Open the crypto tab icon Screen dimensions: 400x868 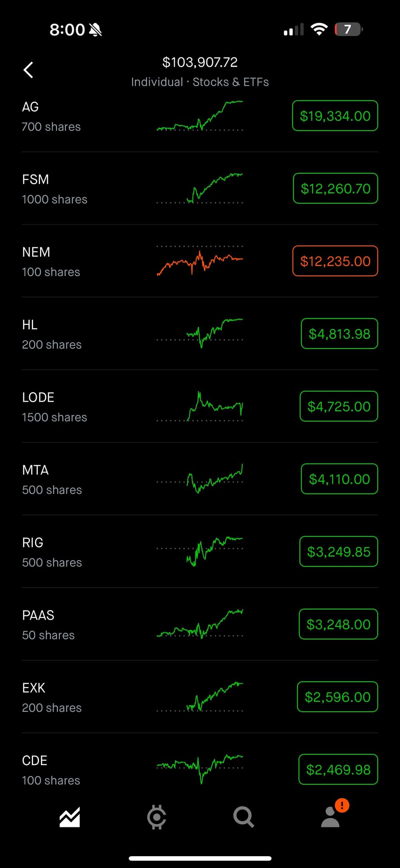pyautogui.click(x=156, y=817)
